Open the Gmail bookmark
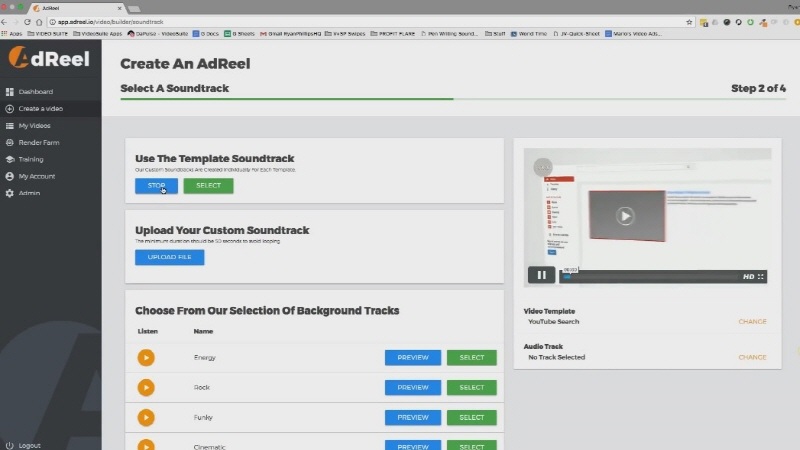 tap(290, 34)
